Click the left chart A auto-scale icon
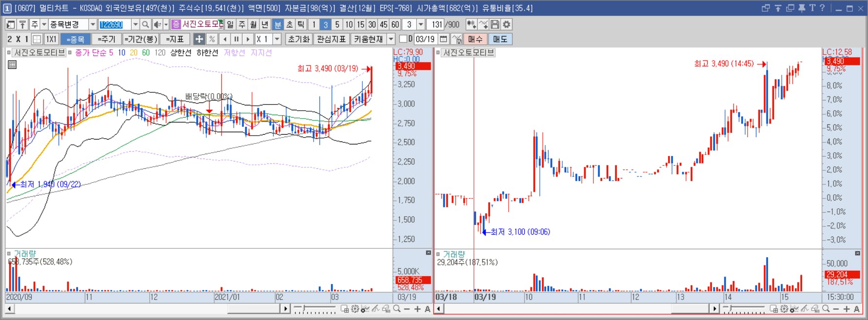Viewport: 868px width, 320px height. pyautogui.click(x=428, y=309)
